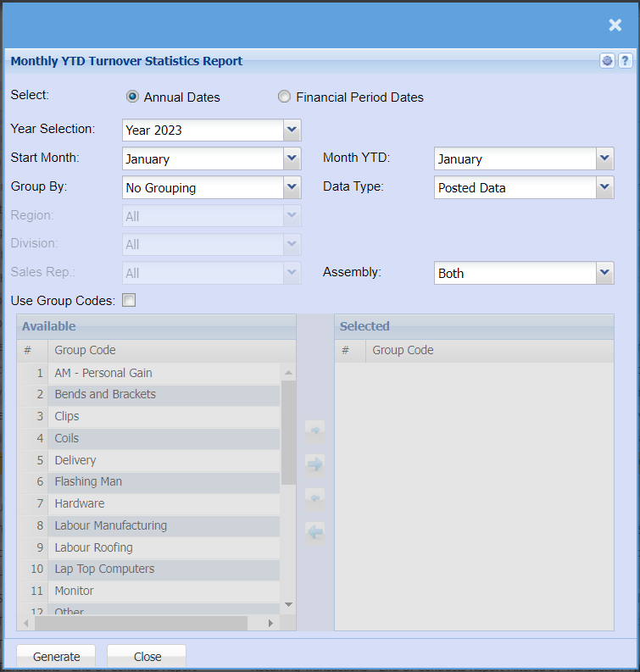This screenshot has height=672, width=640.
Task: Click the Available list horizontal scrollbar thumb
Action: coord(141,623)
